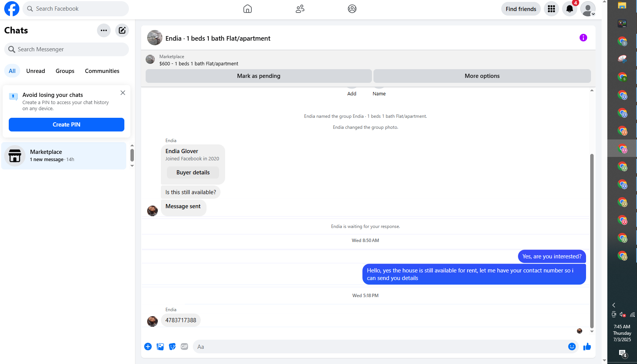Image resolution: width=637 pixels, height=364 pixels.
Task: Mark listing as pending
Action: coord(259,76)
